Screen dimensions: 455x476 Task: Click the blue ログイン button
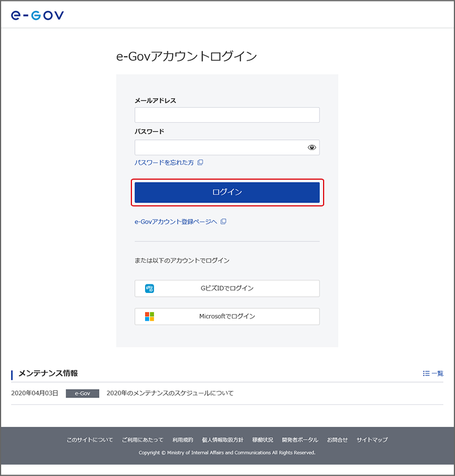coord(227,192)
